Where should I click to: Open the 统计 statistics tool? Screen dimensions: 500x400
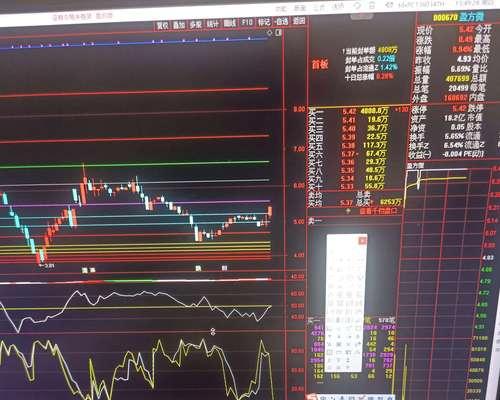coord(212,24)
